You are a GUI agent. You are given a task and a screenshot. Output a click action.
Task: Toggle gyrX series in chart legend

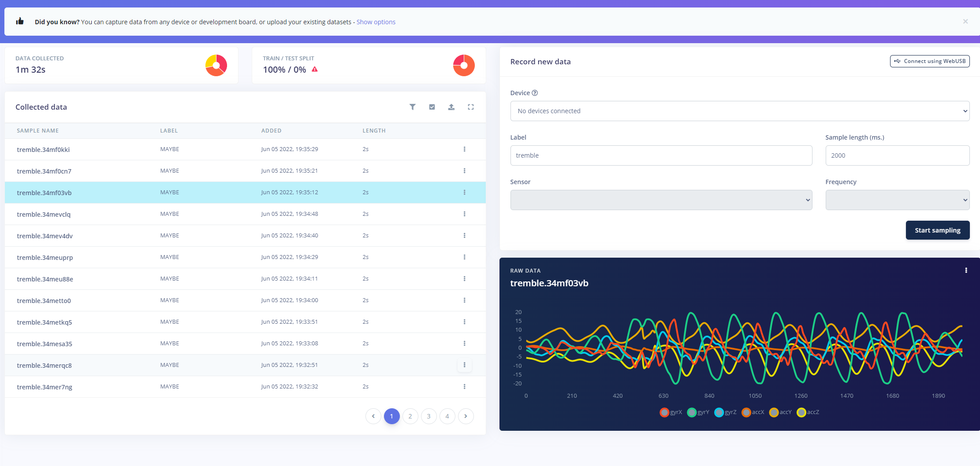click(671, 412)
